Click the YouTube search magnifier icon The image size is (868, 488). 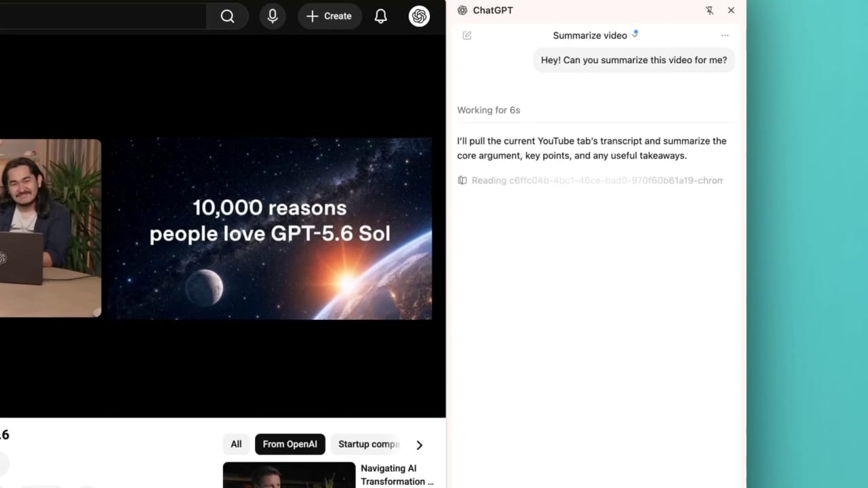click(x=227, y=16)
